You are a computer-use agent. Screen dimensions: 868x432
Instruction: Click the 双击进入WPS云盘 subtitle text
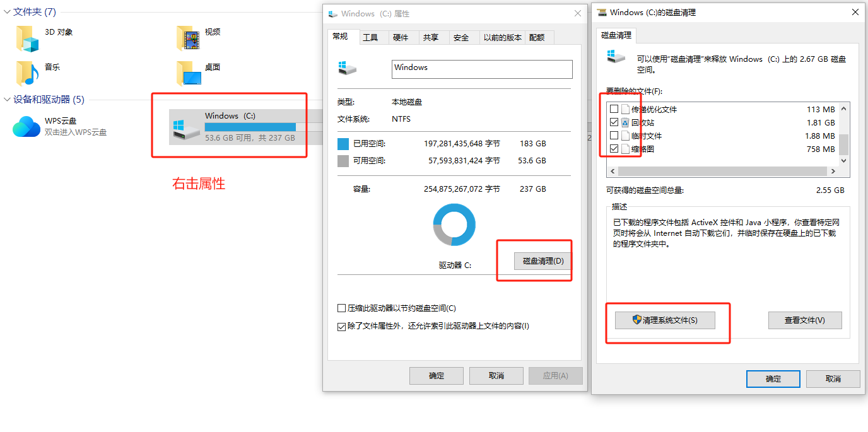tap(76, 132)
